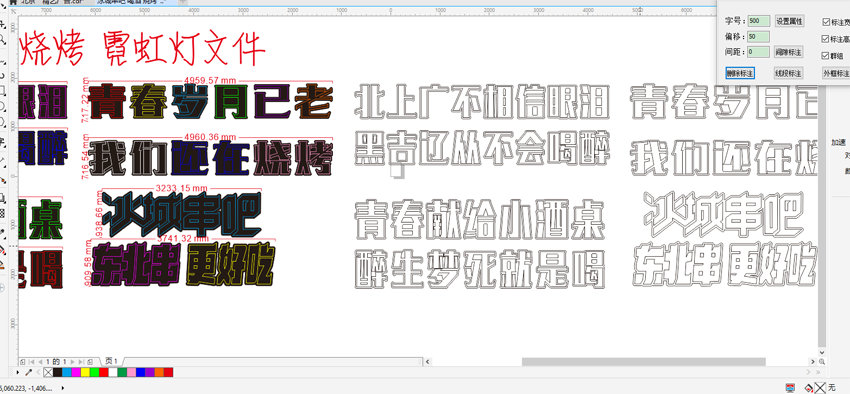
Task: Expand the status bar coordinates arrow
Action: click(x=62, y=388)
